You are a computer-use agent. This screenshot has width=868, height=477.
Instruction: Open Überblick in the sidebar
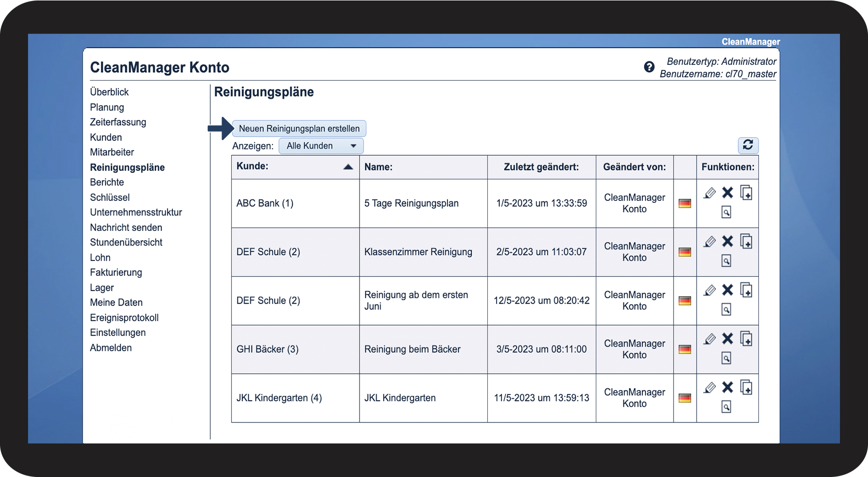(109, 92)
